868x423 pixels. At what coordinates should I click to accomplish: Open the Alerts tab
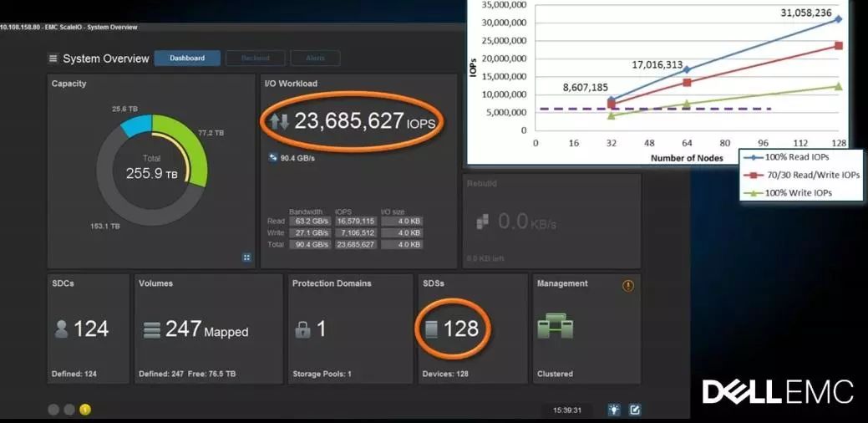coord(315,59)
